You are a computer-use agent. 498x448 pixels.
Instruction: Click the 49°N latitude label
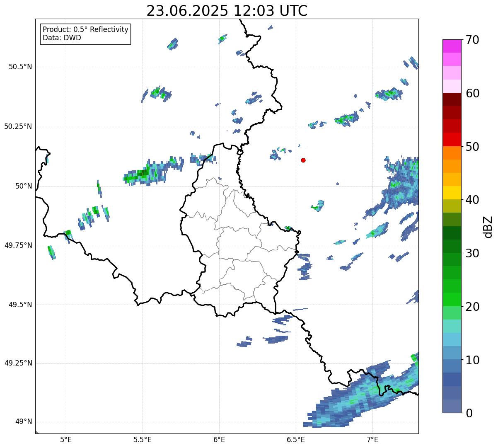point(23,422)
